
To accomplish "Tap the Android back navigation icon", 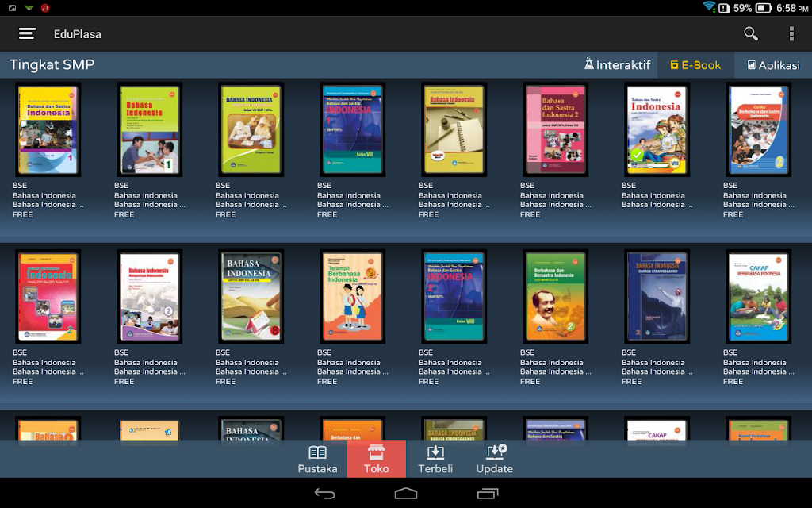I will coord(325,494).
